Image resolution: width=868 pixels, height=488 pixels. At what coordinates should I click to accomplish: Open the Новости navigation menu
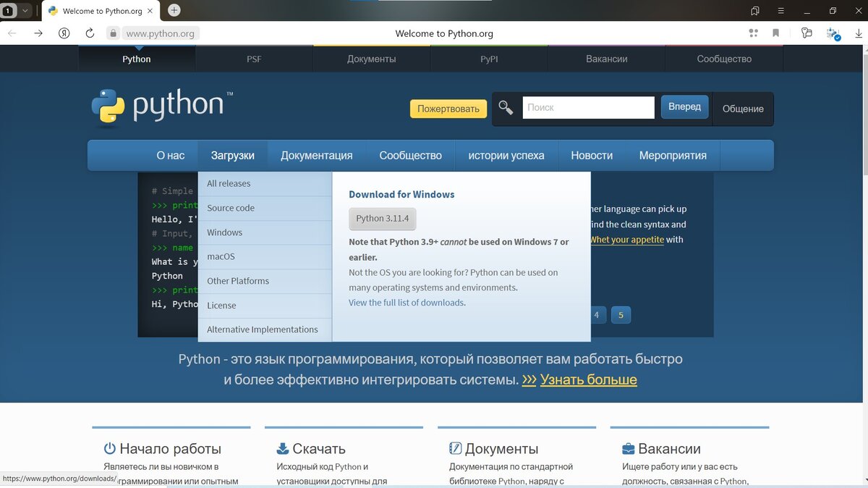click(592, 155)
